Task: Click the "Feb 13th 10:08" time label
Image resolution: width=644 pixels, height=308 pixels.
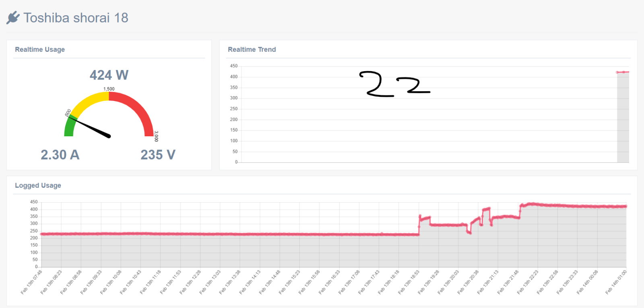Action: (111, 282)
